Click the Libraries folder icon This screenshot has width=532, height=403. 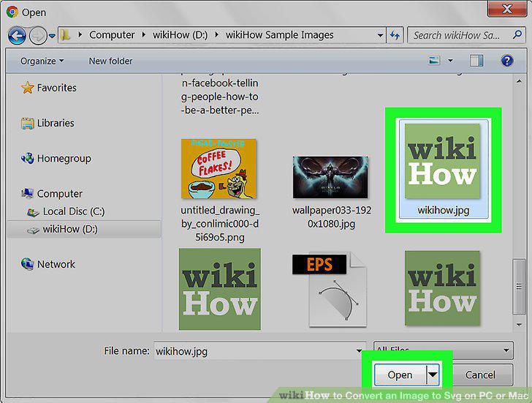[28, 124]
